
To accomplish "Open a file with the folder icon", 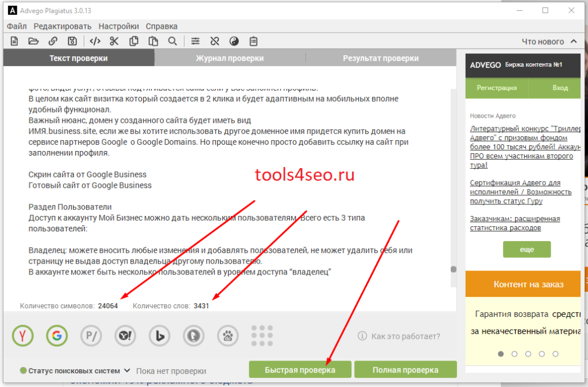I will pos(33,41).
